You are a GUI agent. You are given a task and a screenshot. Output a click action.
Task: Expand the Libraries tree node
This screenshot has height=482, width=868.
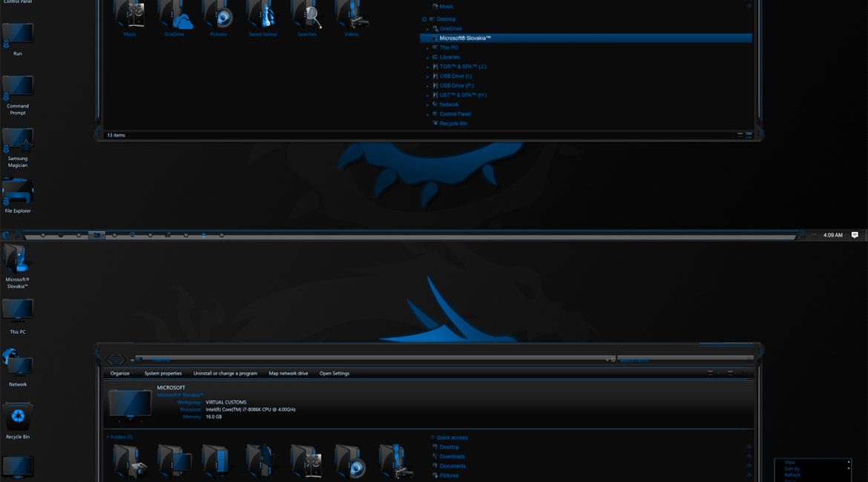tap(427, 58)
